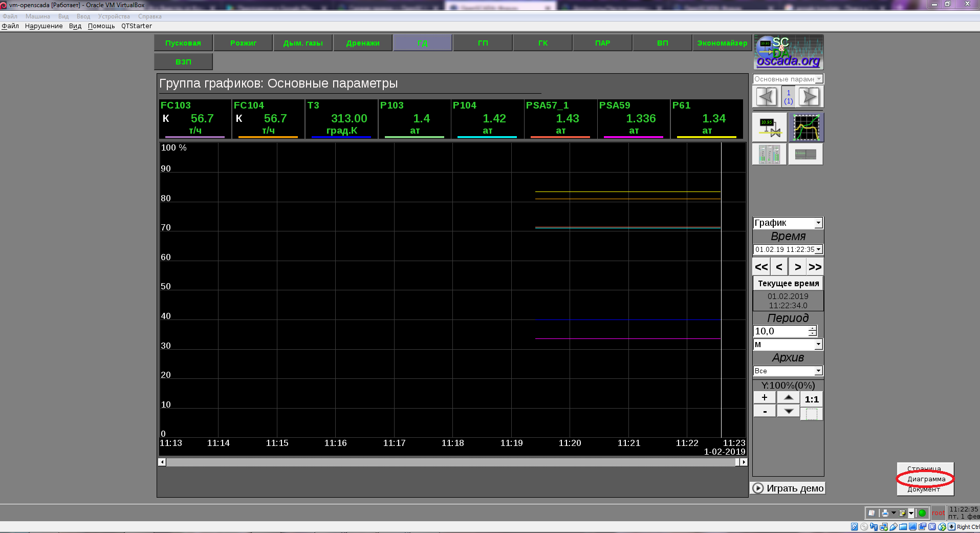Switch to the Дренажи tab
980x533 pixels.
(363, 43)
